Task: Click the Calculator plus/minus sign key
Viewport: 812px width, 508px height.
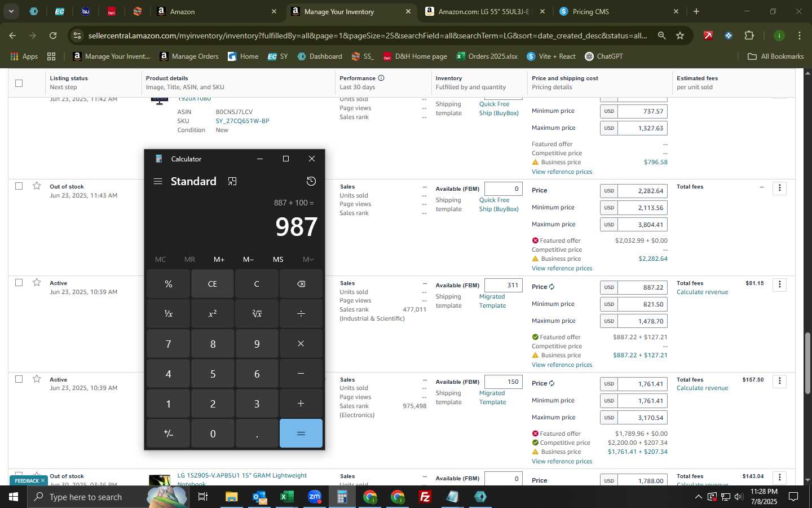Action: coord(168,433)
